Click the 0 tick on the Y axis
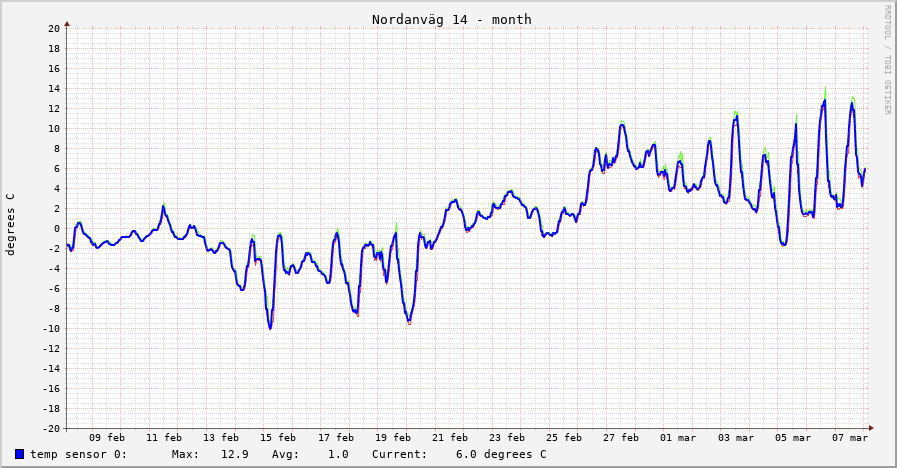Image resolution: width=897 pixels, height=468 pixels. pos(57,228)
